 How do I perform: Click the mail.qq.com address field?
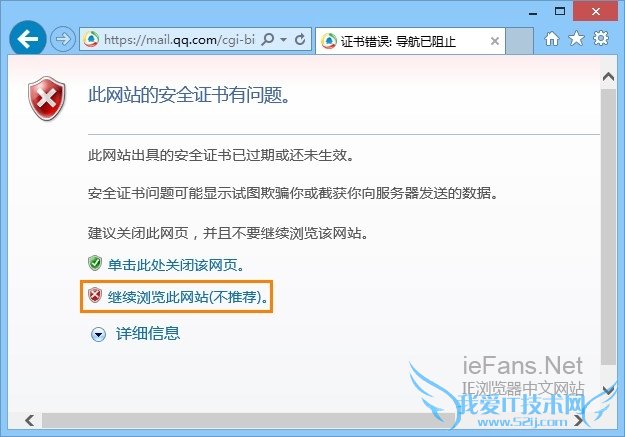point(179,39)
